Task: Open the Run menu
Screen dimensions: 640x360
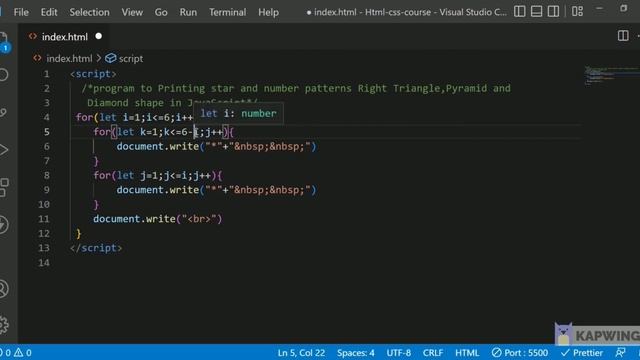Action: pos(188,12)
